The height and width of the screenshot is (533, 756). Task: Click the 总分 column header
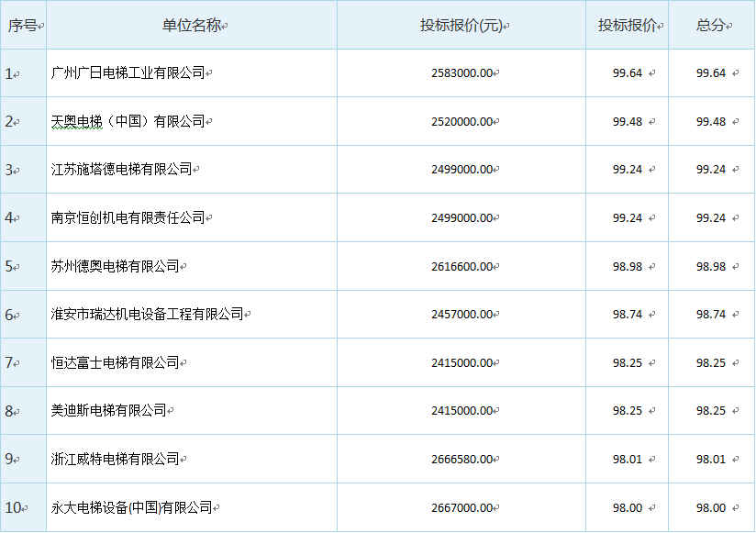(711, 25)
